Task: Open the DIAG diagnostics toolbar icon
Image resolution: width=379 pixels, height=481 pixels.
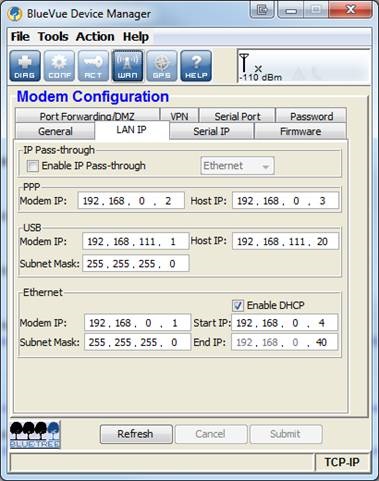Action: 25,66
